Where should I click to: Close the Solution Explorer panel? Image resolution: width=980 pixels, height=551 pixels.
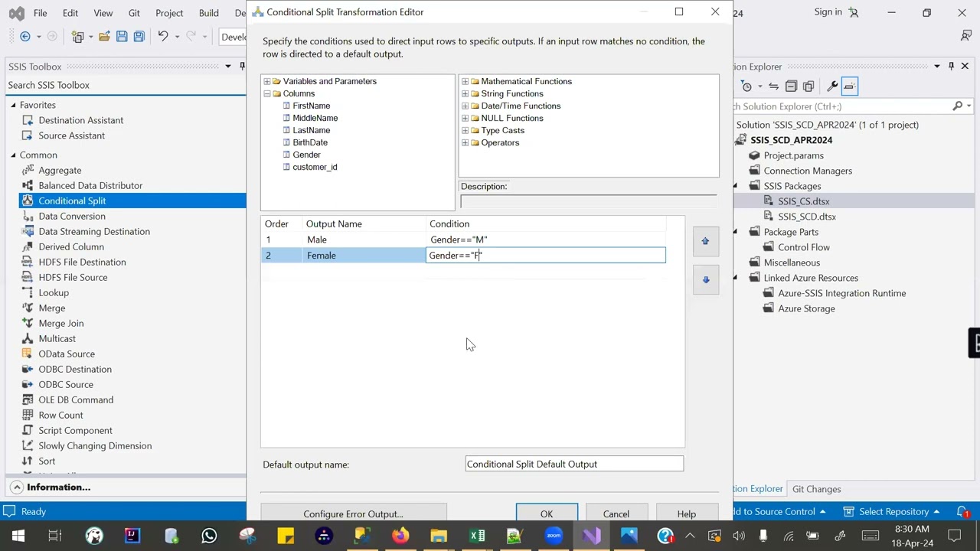[965, 67]
